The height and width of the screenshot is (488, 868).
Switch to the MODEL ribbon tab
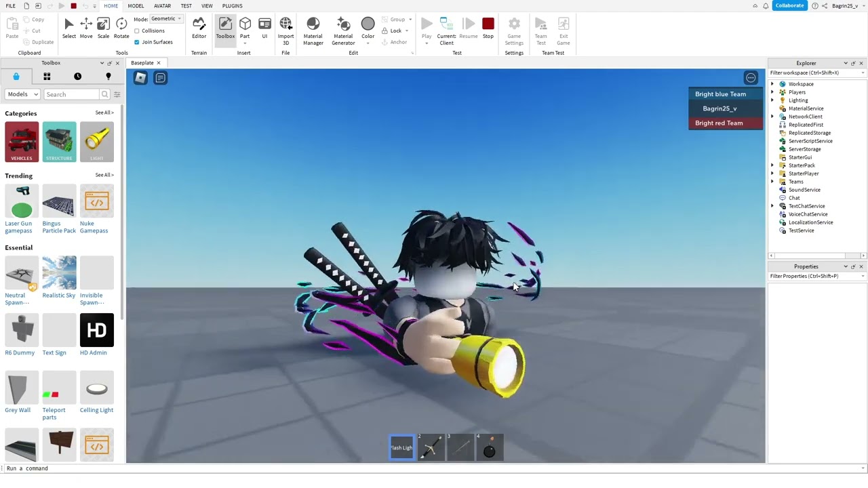point(136,5)
